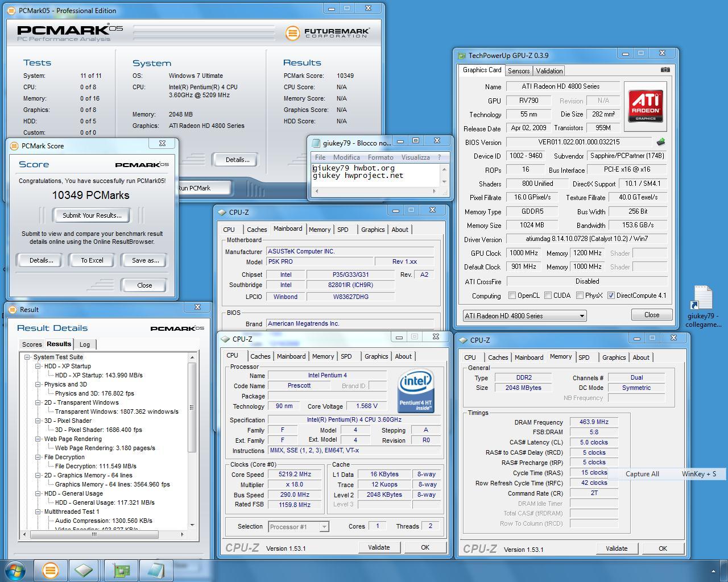Select SPD tab in CPU-Z Memory window
This screenshot has height=582, width=728.
[x=584, y=357]
